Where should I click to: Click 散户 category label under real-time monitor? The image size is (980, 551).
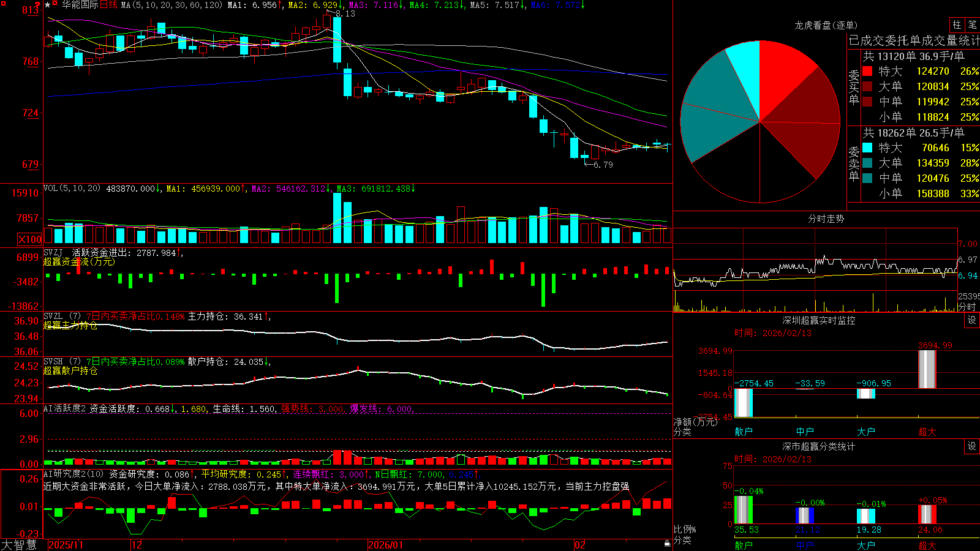tap(744, 432)
